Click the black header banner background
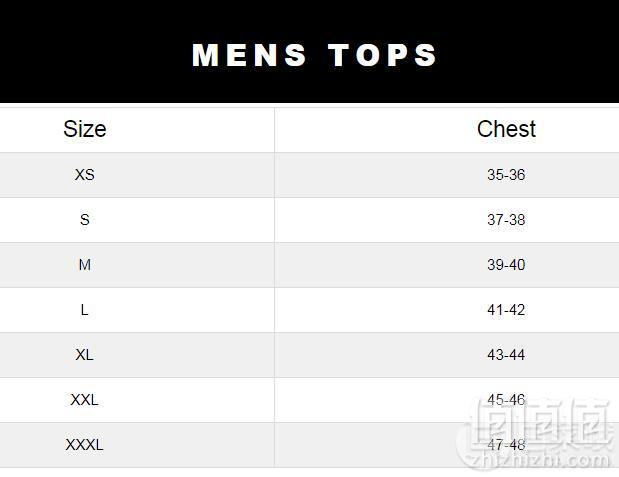This screenshot has height=477, width=619. pos(310,51)
